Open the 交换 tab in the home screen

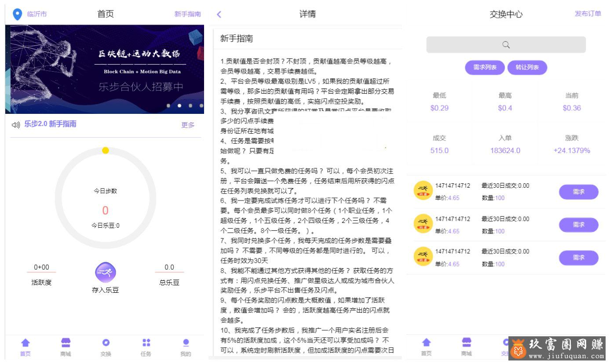point(106,347)
